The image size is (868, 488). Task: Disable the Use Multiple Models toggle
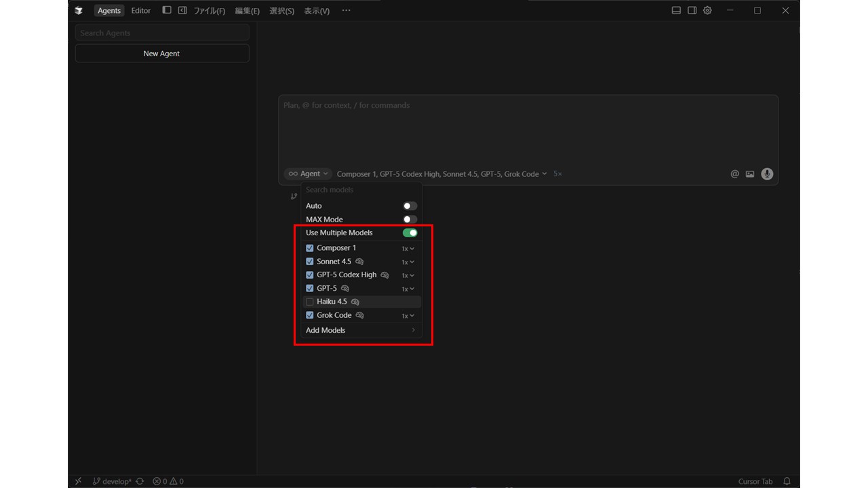[410, 232]
